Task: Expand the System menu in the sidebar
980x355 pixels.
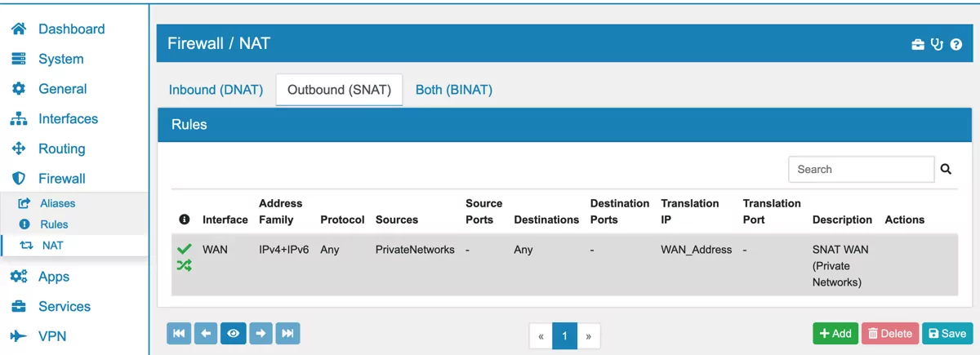Action: tap(60, 59)
